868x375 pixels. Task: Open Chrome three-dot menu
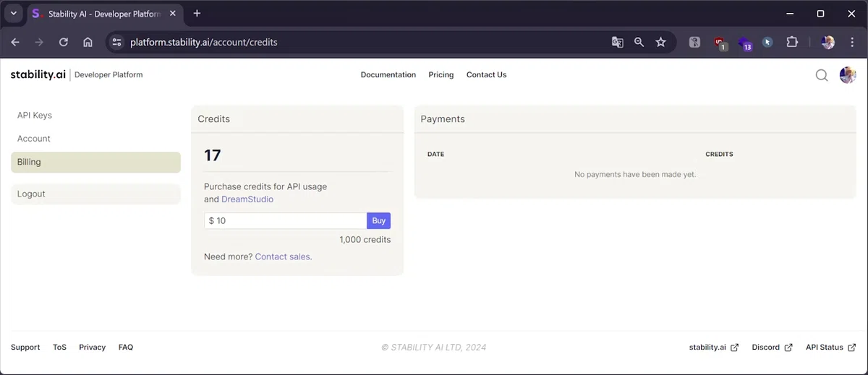[852, 42]
